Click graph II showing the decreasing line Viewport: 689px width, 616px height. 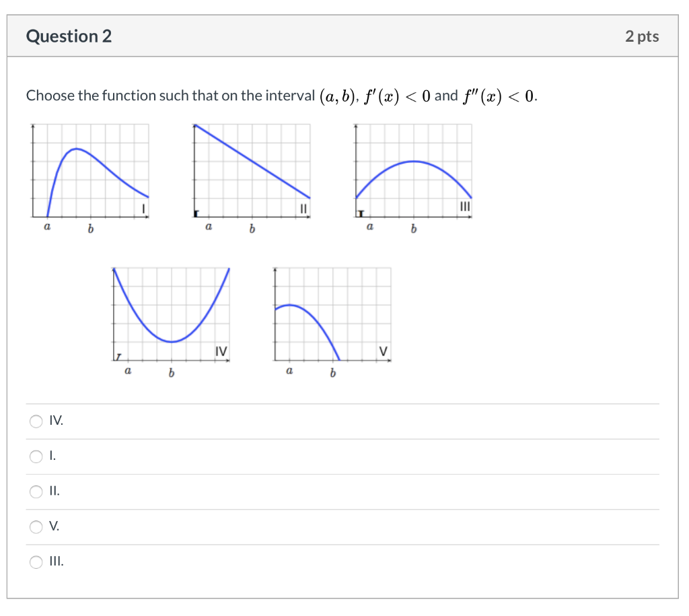(x=252, y=168)
